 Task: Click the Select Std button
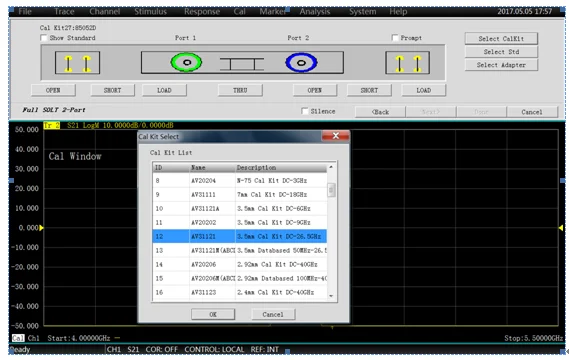coord(501,52)
